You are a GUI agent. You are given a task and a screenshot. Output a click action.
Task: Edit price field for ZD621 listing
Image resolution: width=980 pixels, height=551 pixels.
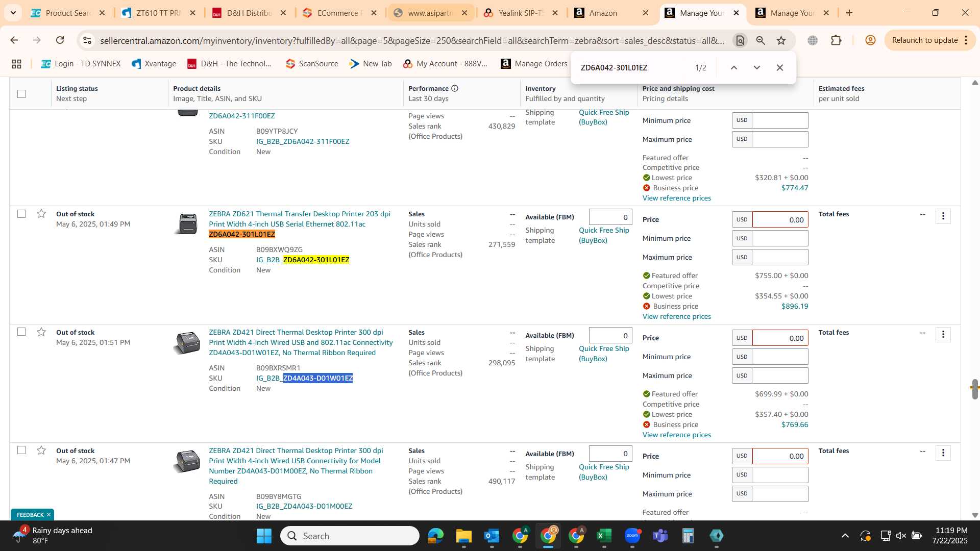(x=780, y=220)
